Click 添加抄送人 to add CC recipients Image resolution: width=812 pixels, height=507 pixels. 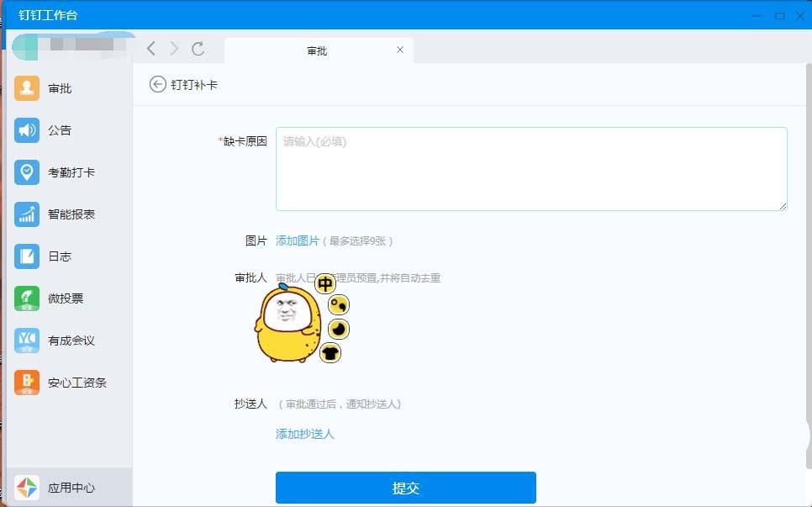[x=305, y=434]
